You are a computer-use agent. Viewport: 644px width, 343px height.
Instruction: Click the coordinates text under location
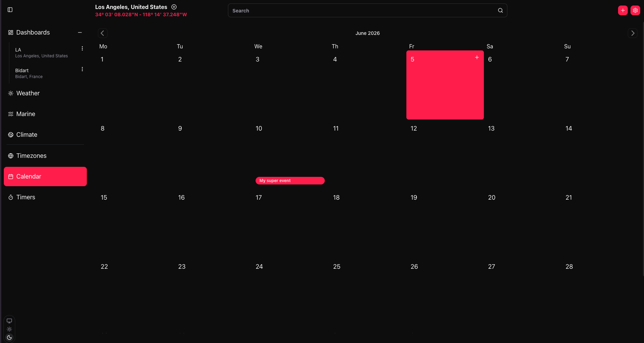click(141, 15)
